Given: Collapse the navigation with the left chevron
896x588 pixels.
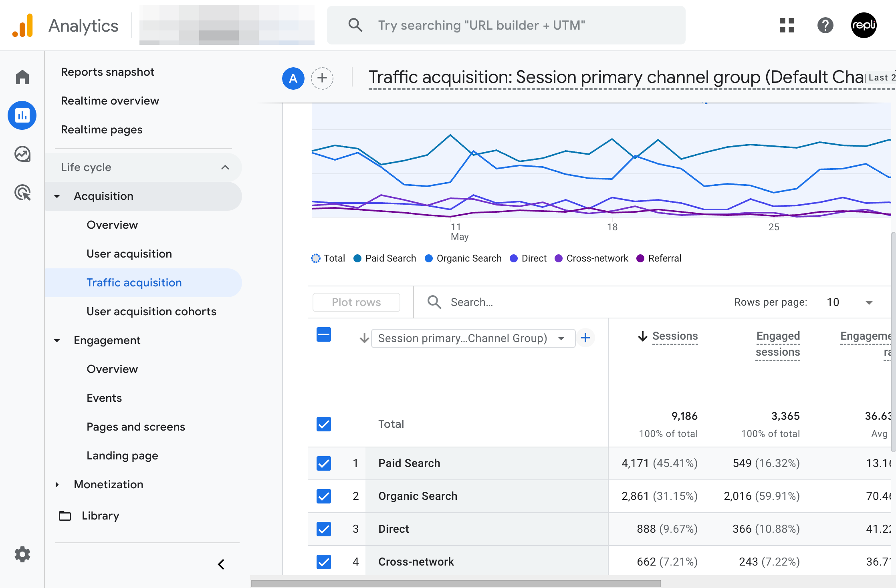Looking at the screenshot, I should tap(221, 564).
